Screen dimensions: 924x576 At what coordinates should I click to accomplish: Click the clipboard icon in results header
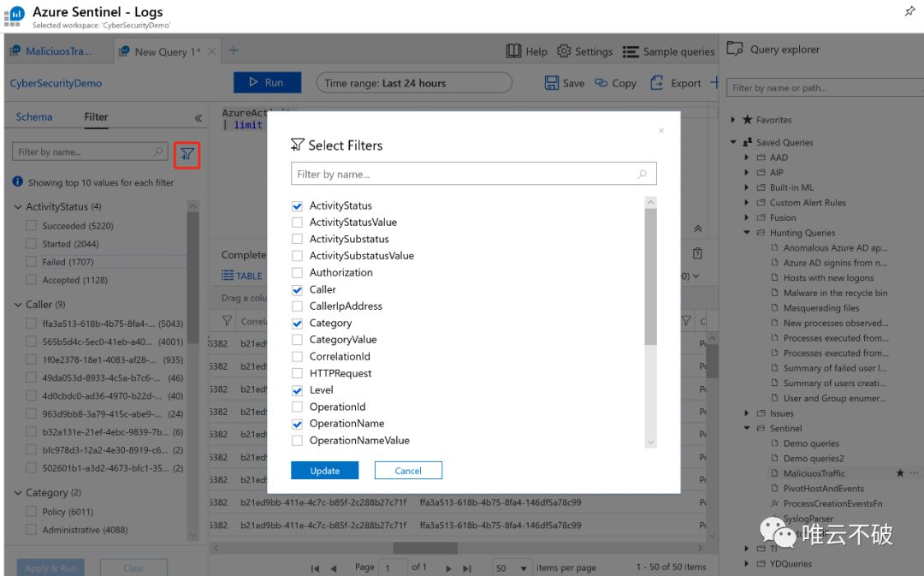pyautogui.click(x=698, y=253)
